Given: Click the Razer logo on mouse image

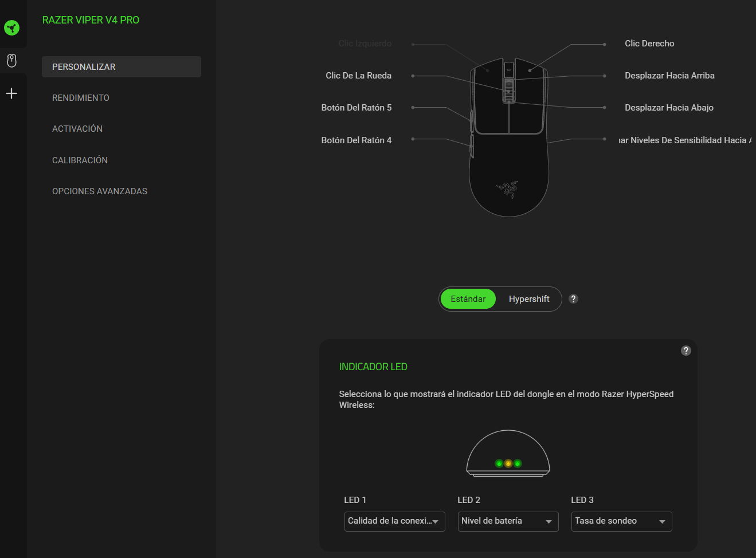Looking at the screenshot, I should coord(508,188).
